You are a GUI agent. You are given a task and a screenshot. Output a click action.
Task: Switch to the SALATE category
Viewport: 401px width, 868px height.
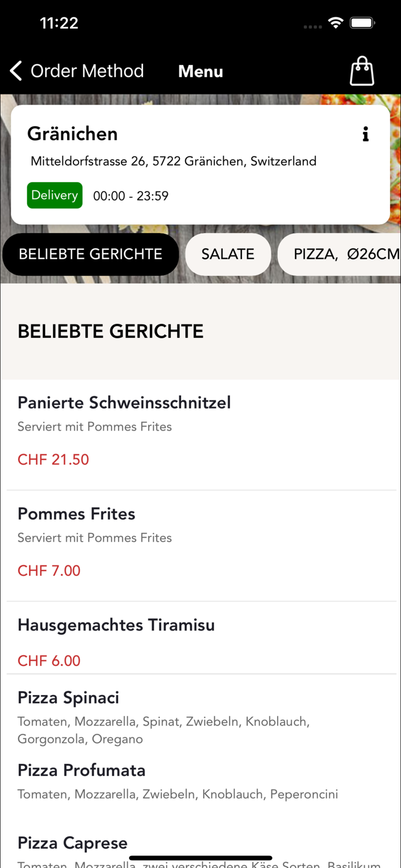click(x=228, y=254)
